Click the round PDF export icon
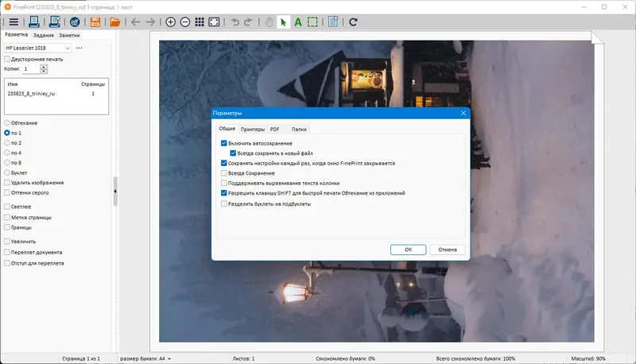This screenshot has height=364, width=636. tap(75, 22)
